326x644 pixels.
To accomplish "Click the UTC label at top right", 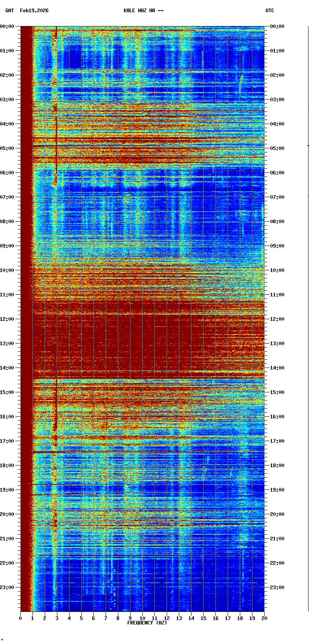I will coord(270,11).
